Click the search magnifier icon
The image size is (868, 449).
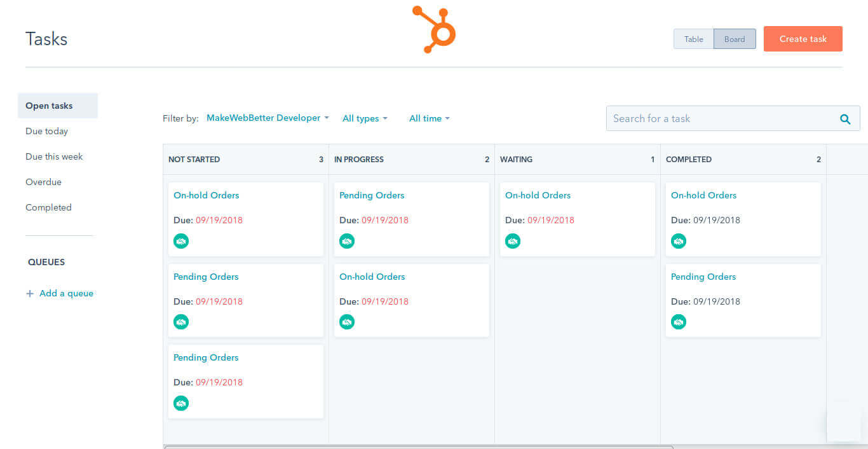845,118
